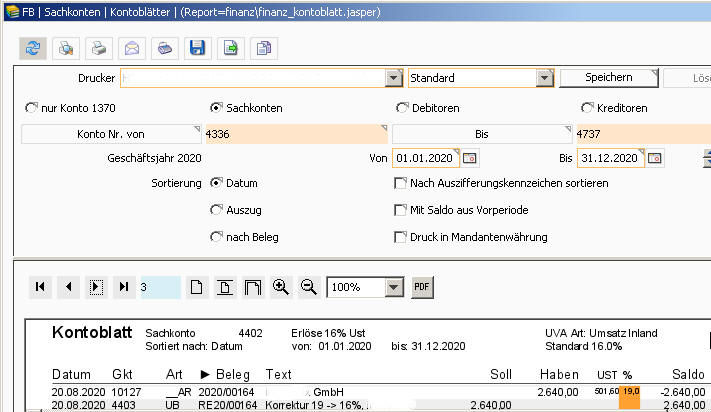Open the Drucker dropdown list
The height and width of the screenshot is (412, 711).
coord(393,78)
